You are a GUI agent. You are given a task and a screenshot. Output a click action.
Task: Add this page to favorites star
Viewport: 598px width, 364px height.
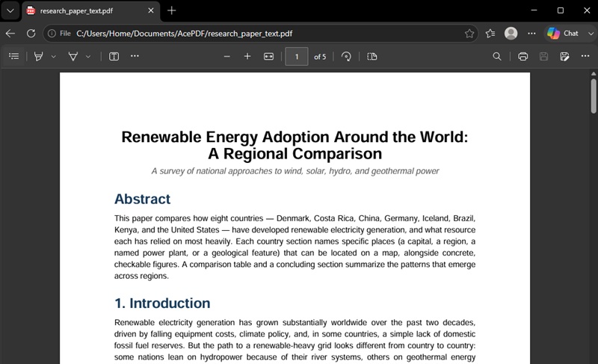pyautogui.click(x=469, y=34)
